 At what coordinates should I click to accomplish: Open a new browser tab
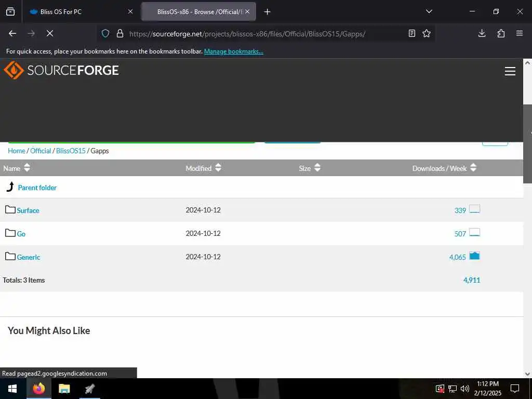click(x=268, y=12)
